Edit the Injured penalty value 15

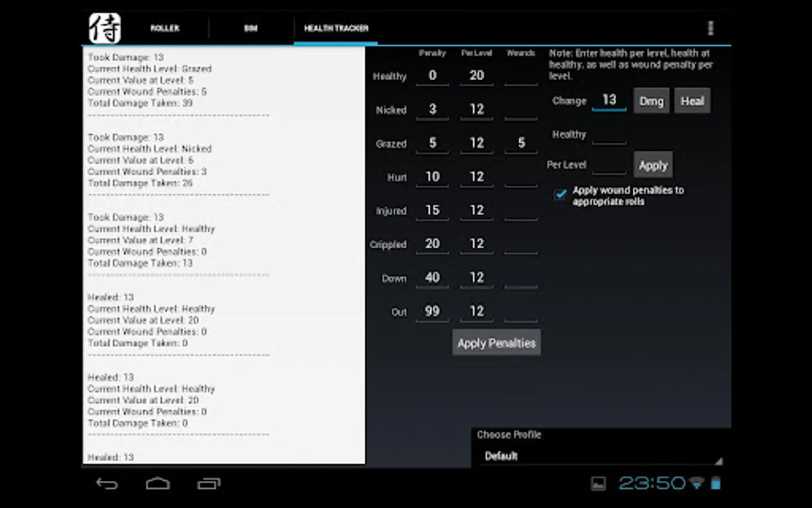[x=433, y=211]
